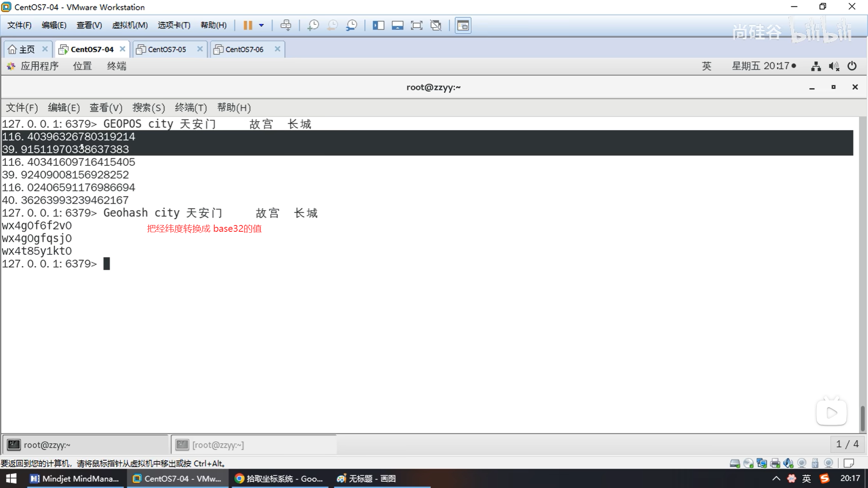Toggle the library sidebar view

[x=378, y=25]
